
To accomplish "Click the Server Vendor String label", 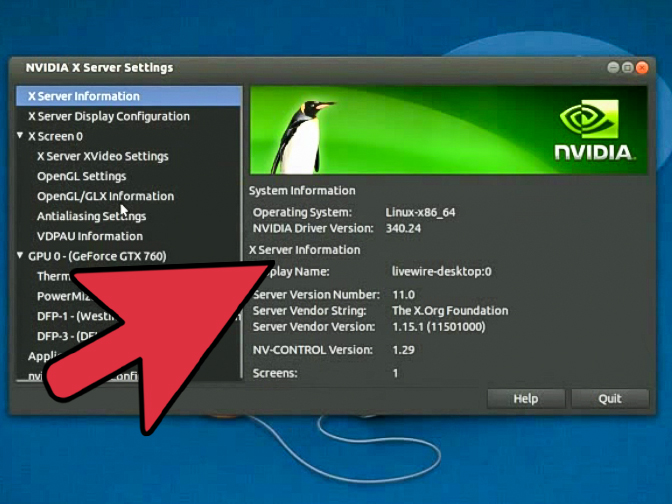I will 309,311.
